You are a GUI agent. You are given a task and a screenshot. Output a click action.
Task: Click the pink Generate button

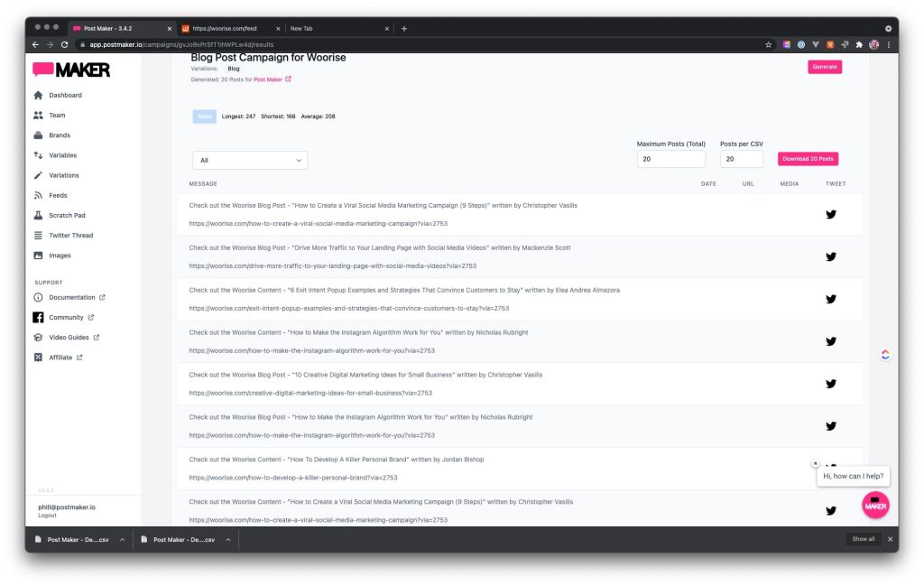click(825, 67)
